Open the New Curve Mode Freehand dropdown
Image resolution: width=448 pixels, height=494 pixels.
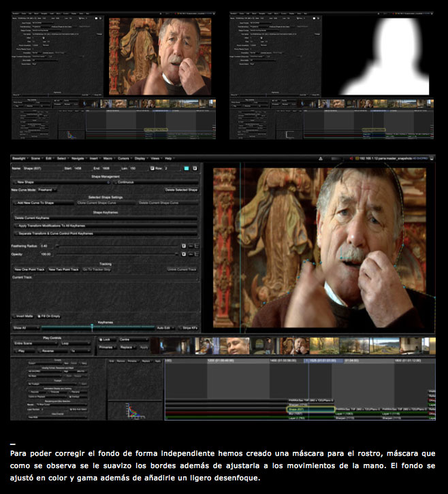coord(47,190)
